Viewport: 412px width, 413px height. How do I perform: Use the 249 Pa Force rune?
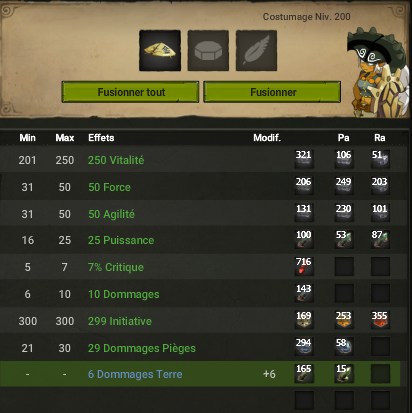344,186
